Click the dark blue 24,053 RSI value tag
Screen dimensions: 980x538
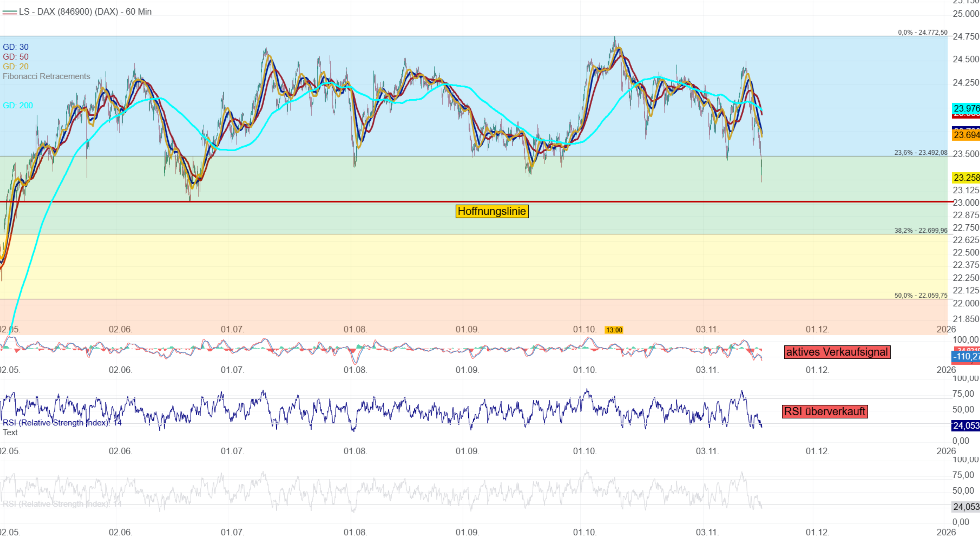tap(966, 425)
